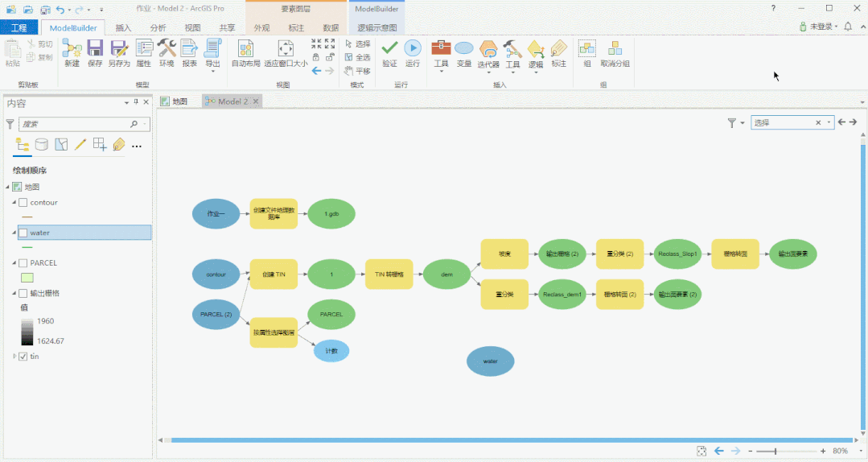Select the 按属性选择图层 tool node
This screenshot has width=868, height=462.
(x=274, y=332)
